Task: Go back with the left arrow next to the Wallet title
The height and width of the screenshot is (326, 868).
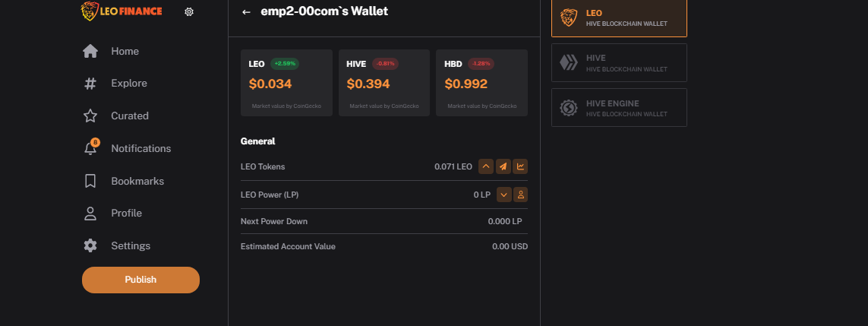Action: pyautogui.click(x=246, y=11)
